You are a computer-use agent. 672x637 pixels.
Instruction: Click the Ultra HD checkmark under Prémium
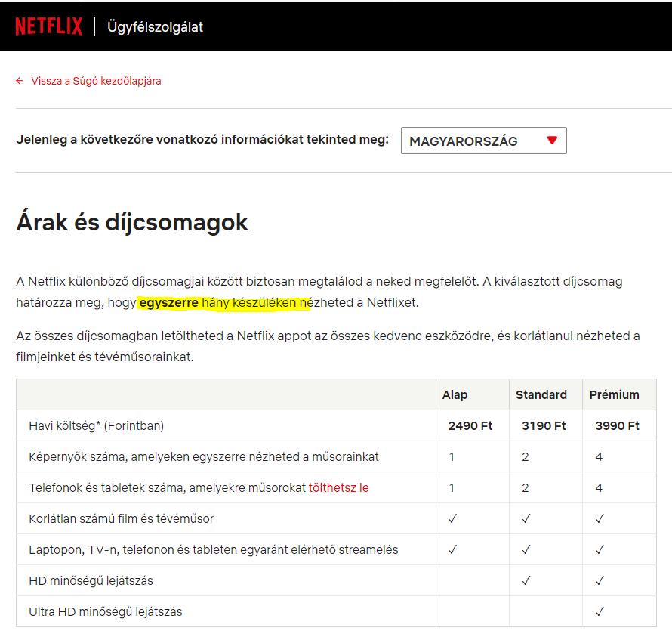[x=600, y=611]
